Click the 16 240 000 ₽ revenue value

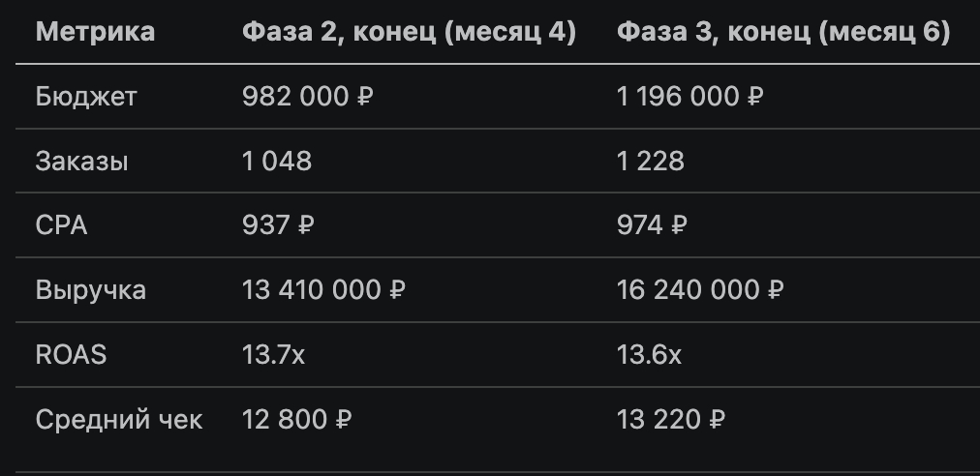[700, 290]
